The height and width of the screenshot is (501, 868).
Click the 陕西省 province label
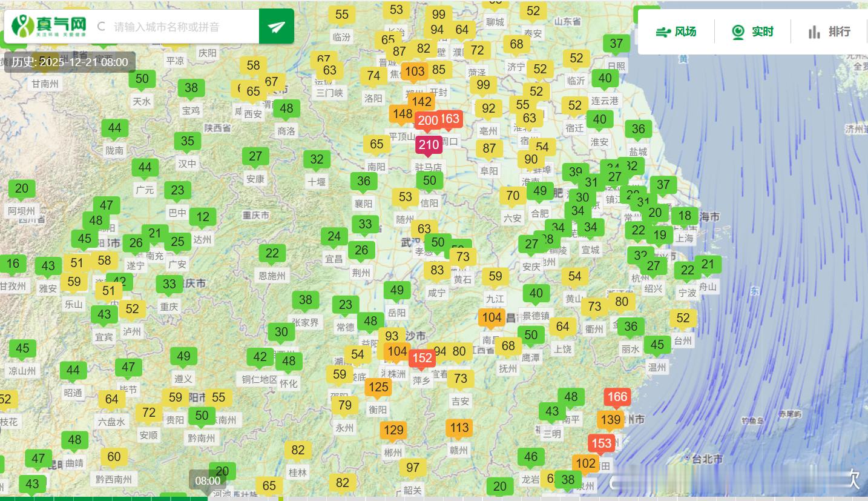point(217,128)
